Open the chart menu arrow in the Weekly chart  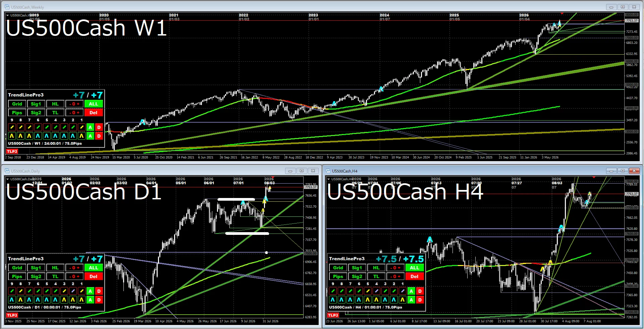click(7, 15)
